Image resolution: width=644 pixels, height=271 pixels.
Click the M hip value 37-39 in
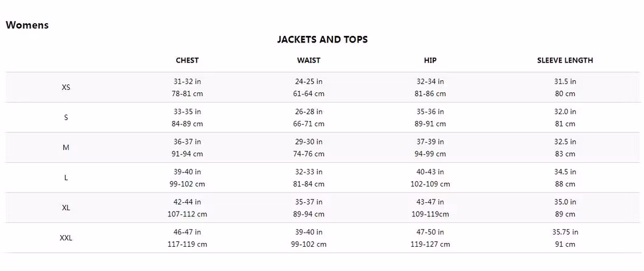430,142
